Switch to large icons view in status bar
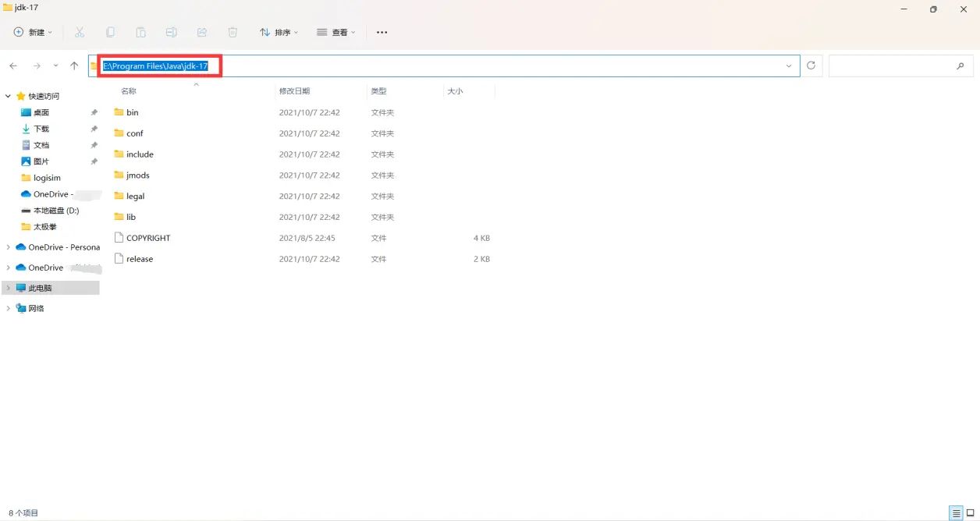The image size is (980, 521). (x=968, y=512)
